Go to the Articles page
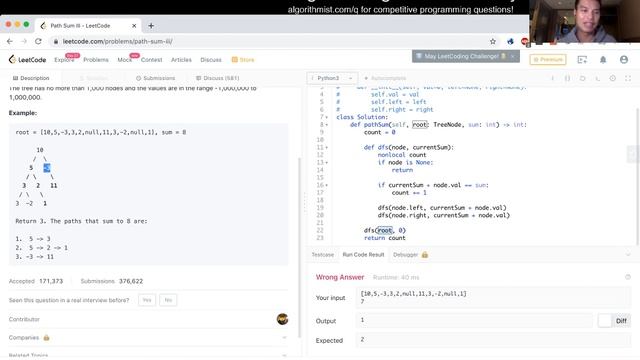The height and width of the screenshot is (360, 640). pyautogui.click(x=181, y=60)
